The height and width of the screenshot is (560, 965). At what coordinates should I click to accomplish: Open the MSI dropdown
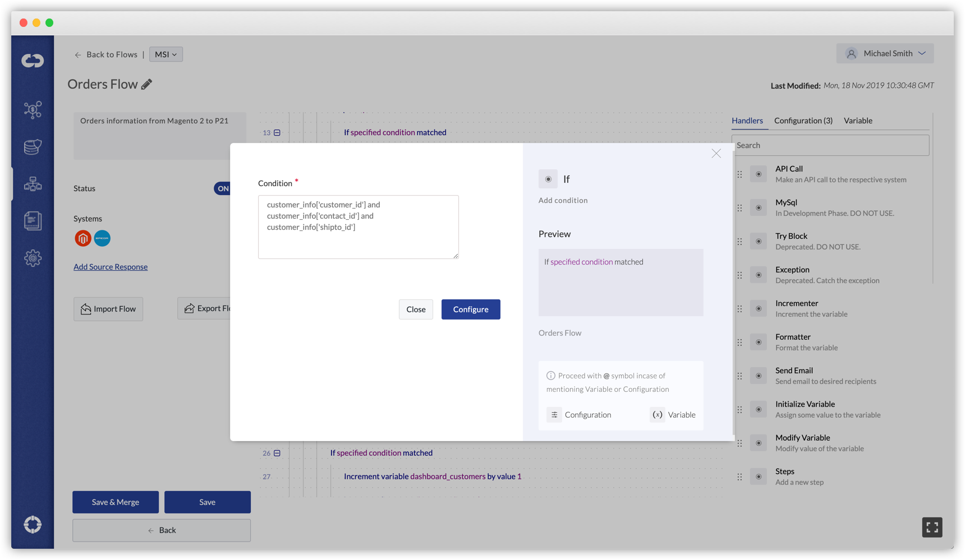(x=166, y=54)
